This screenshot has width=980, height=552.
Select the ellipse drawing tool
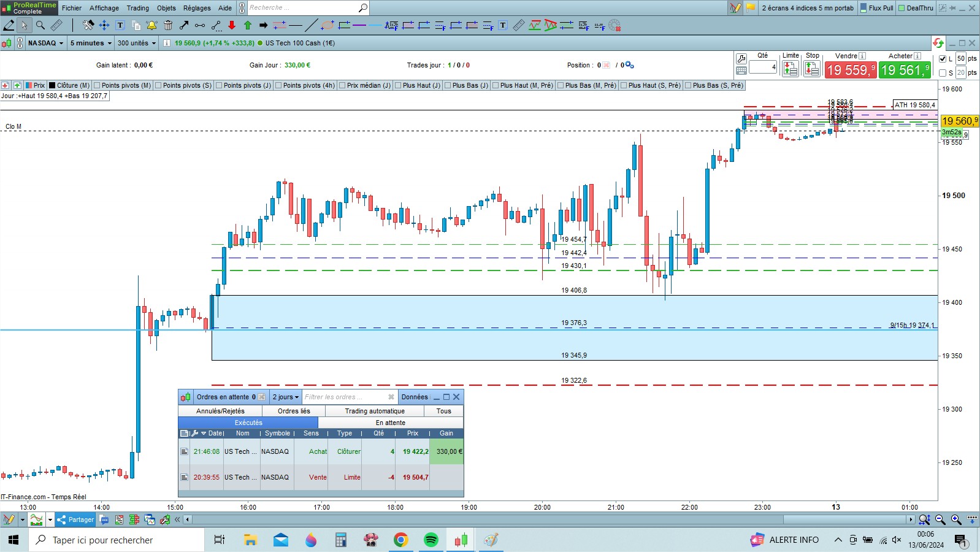click(327, 25)
